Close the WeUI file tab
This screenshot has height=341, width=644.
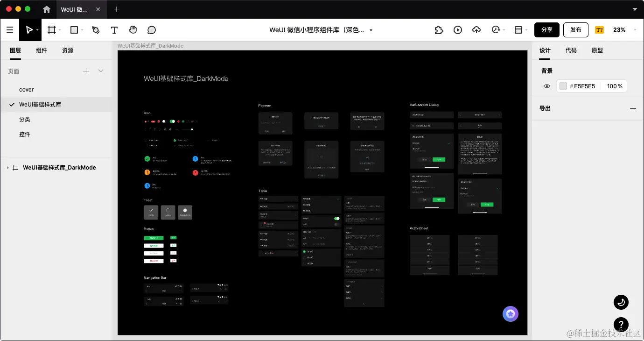click(x=98, y=9)
